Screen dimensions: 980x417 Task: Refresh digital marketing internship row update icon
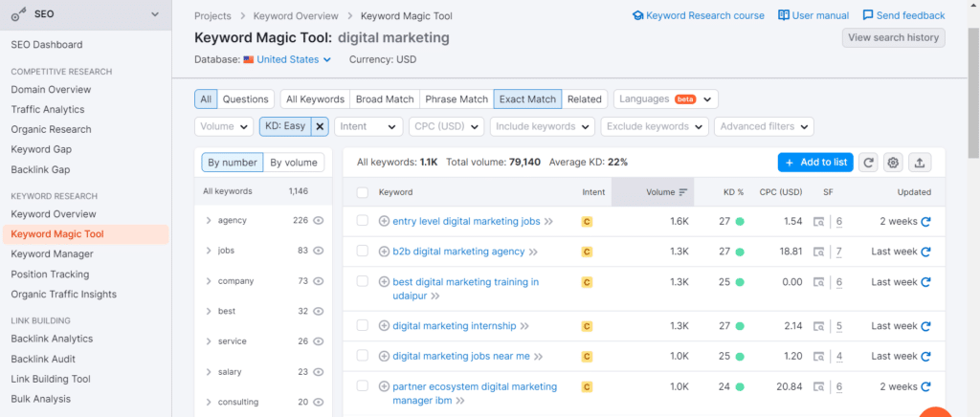(925, 326)
